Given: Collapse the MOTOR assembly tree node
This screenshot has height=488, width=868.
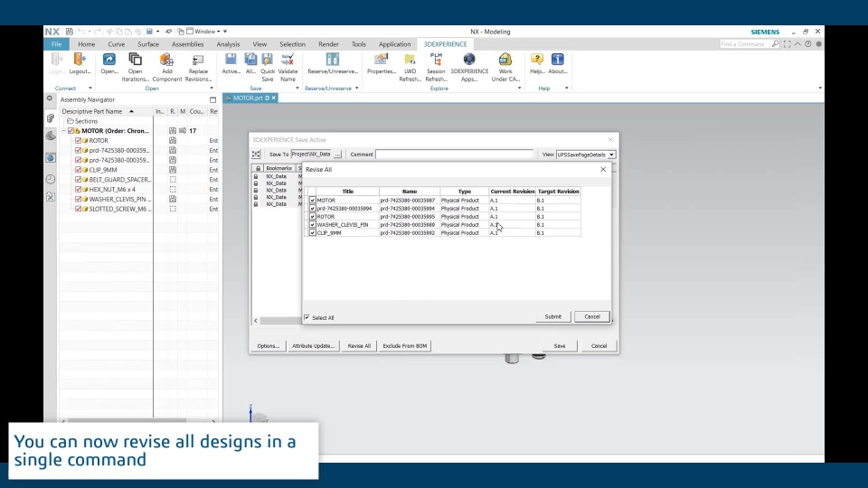Looking at the screenshot, I should click(x=63, y=131).
